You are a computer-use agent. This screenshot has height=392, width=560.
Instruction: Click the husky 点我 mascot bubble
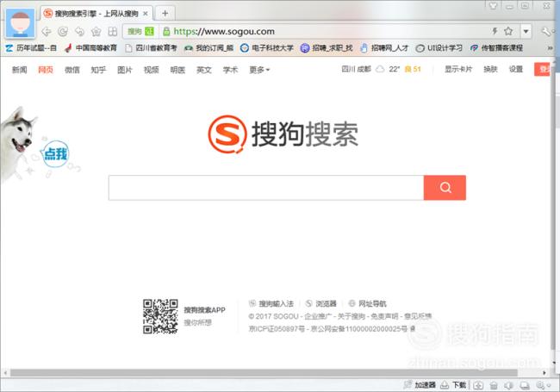coord(55,154)
